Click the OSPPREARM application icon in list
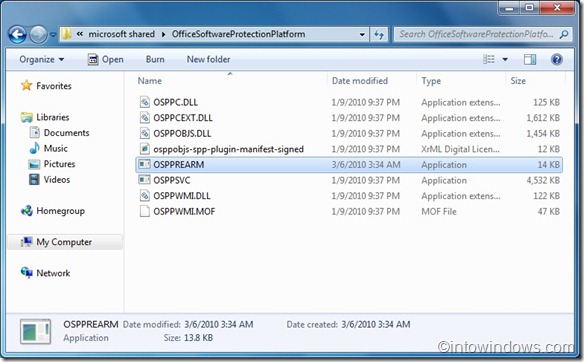 click(144, 164)
